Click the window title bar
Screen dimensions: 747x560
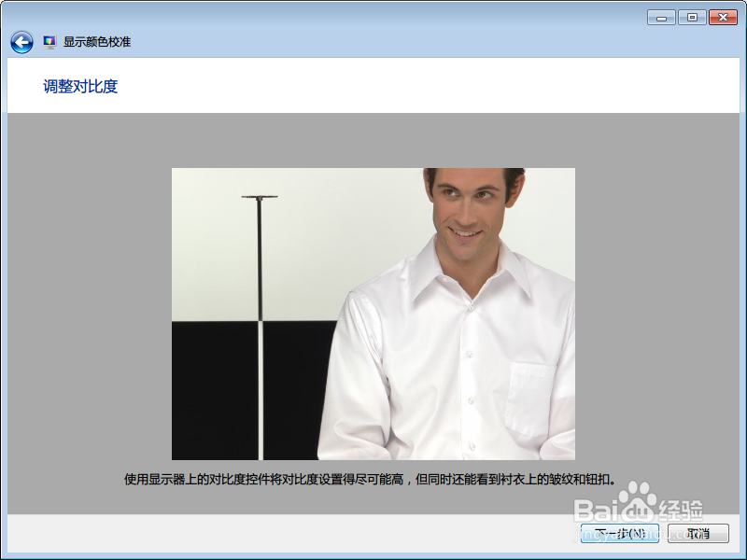tap(373, 15)
